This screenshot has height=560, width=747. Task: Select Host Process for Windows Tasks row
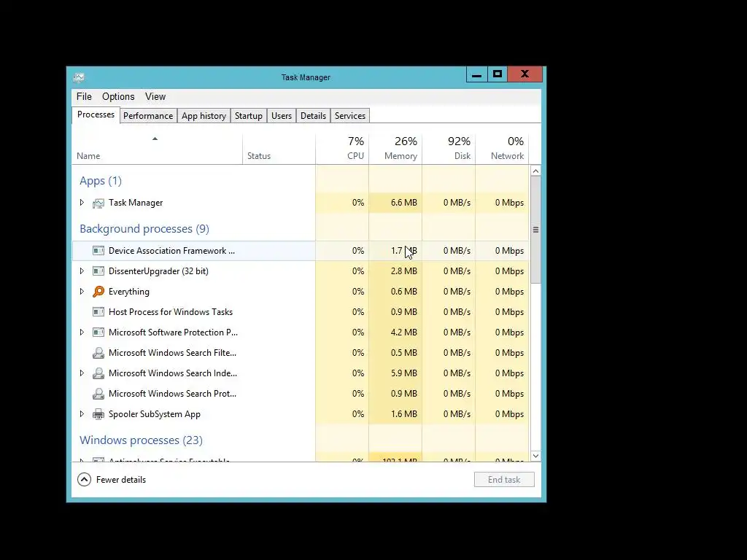(300, 312)
